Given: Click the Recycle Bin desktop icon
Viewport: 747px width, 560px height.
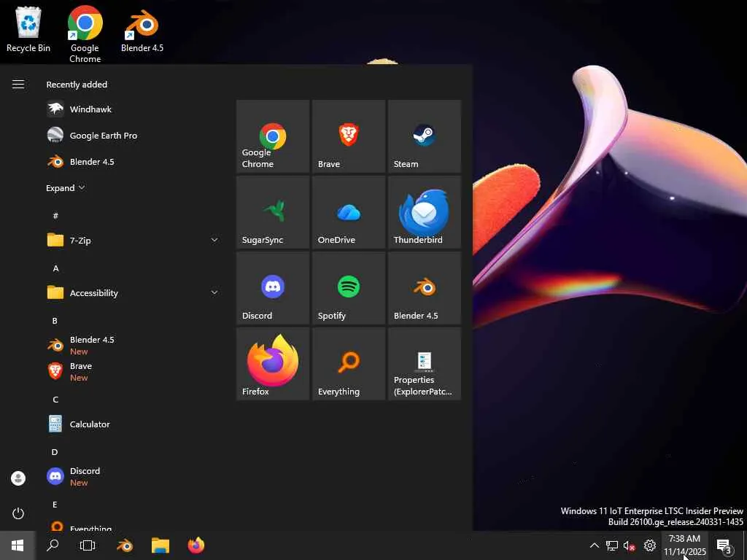Looking at the screenshot, I should pos(28,29).
